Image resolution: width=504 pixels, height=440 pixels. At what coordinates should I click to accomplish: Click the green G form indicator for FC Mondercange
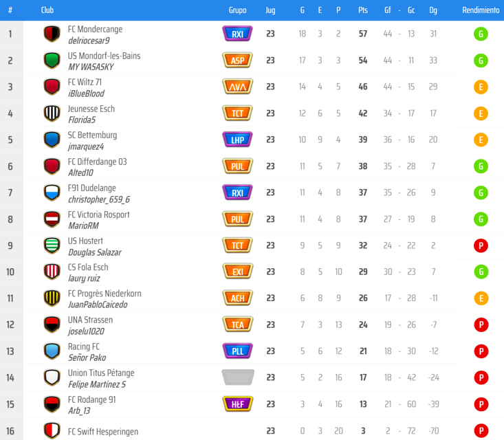point(481,34)
